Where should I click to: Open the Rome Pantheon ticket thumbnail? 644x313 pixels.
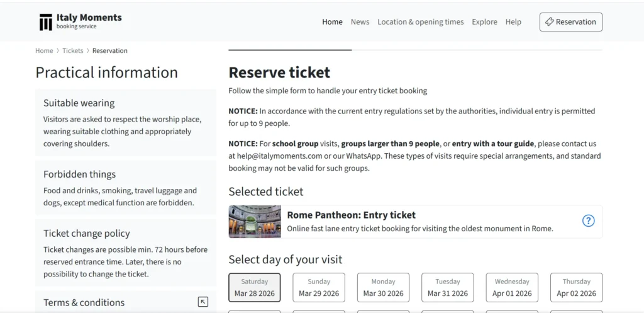[255, 222]
